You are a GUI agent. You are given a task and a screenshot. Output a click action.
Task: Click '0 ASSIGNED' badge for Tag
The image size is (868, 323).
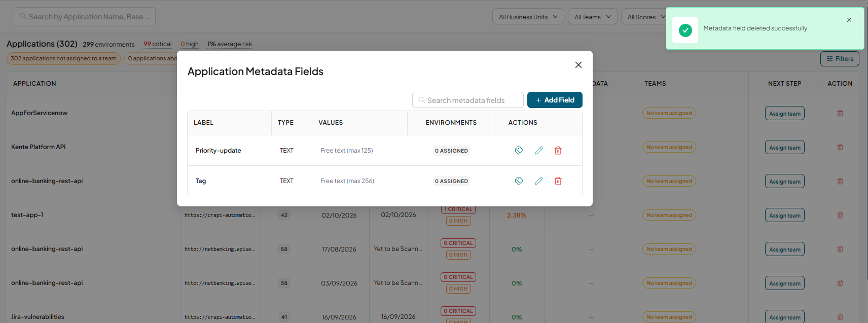point(451,181)
